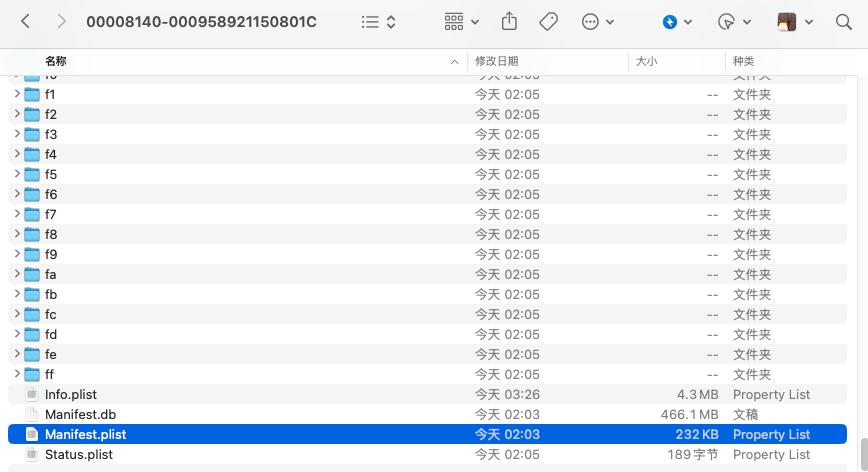Go back to previous folder
Viewport: 868px width, 472px height.
tap(25, 22)
